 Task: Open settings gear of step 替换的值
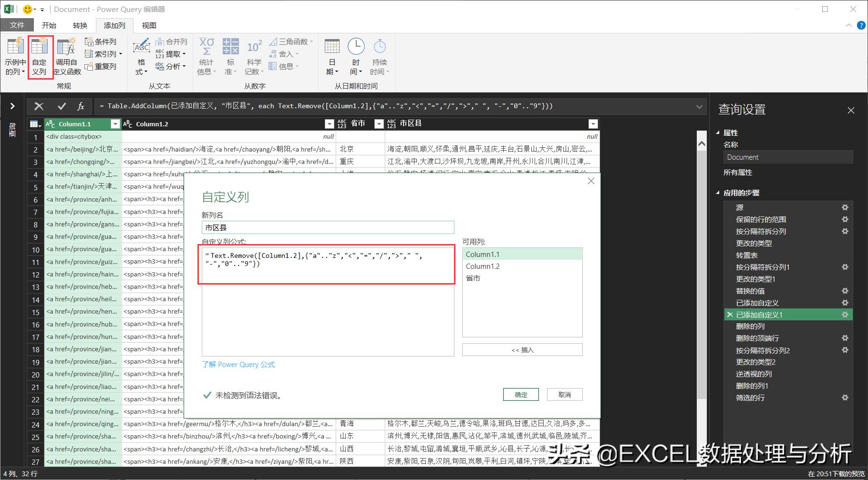845,291
